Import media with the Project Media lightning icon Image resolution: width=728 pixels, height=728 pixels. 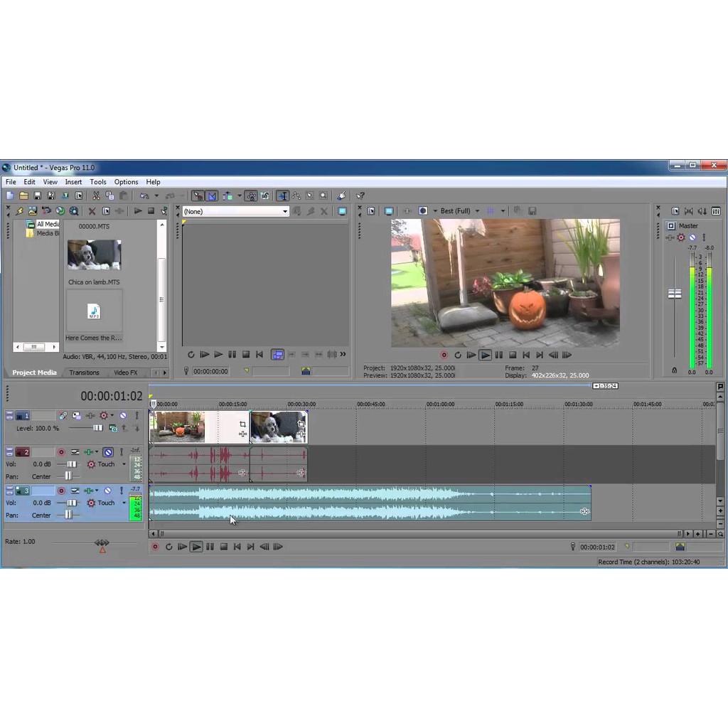pos(19,211)
